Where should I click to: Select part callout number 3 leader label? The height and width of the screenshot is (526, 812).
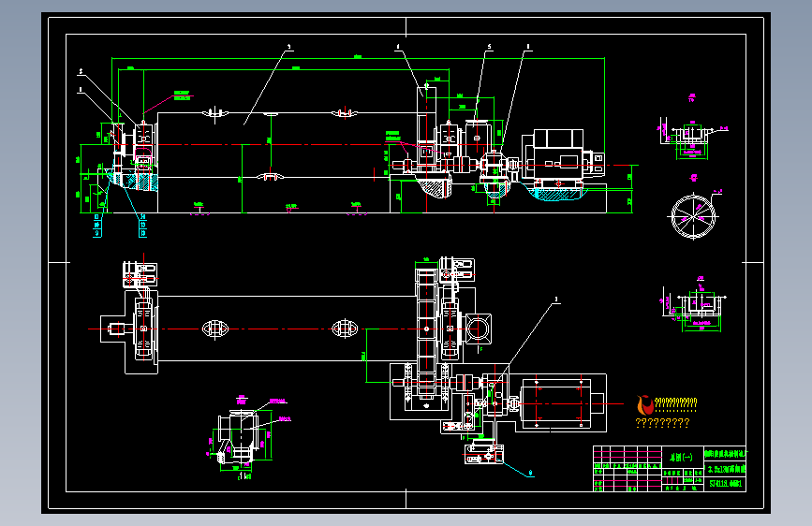(x=289, y=47)
